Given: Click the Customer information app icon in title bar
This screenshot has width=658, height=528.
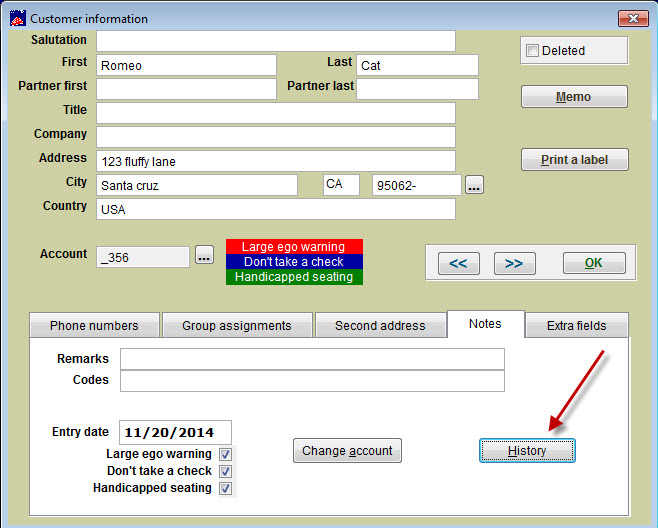Looking at the screenshot, I should click(x=18, y=18).
